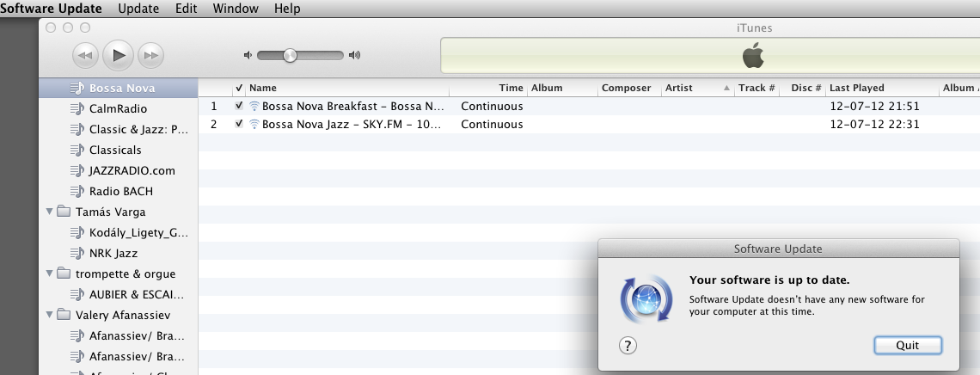The image size is (980, 375).
Task: Select the Bossa Nova Jazz - SKY.FM row
Action: click(589, 125)
